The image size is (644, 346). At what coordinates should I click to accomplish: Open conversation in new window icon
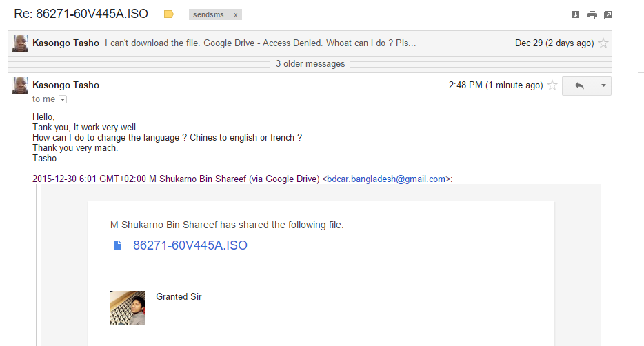click(x=608, y=15)
